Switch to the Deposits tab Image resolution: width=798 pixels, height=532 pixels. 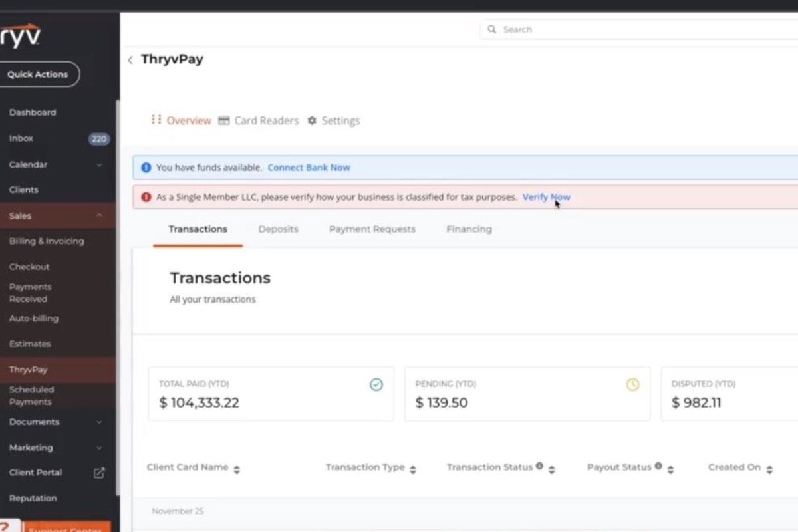278,229
